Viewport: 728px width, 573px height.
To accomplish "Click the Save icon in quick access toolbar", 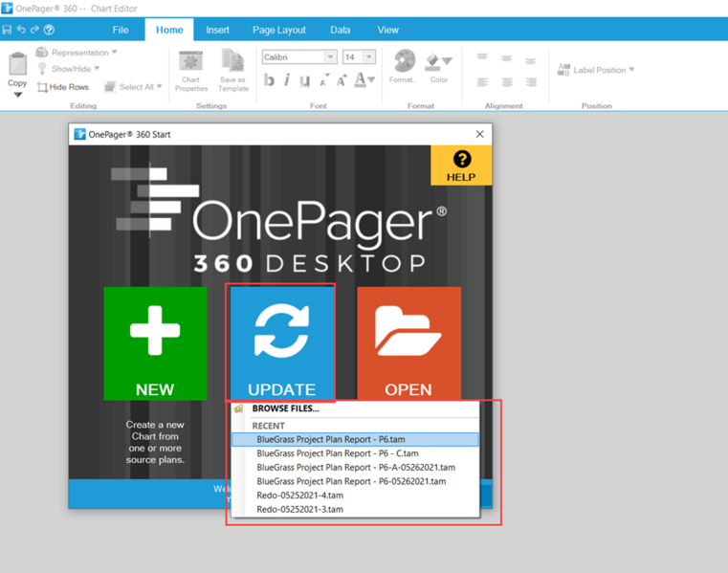I will coord(7,30).
